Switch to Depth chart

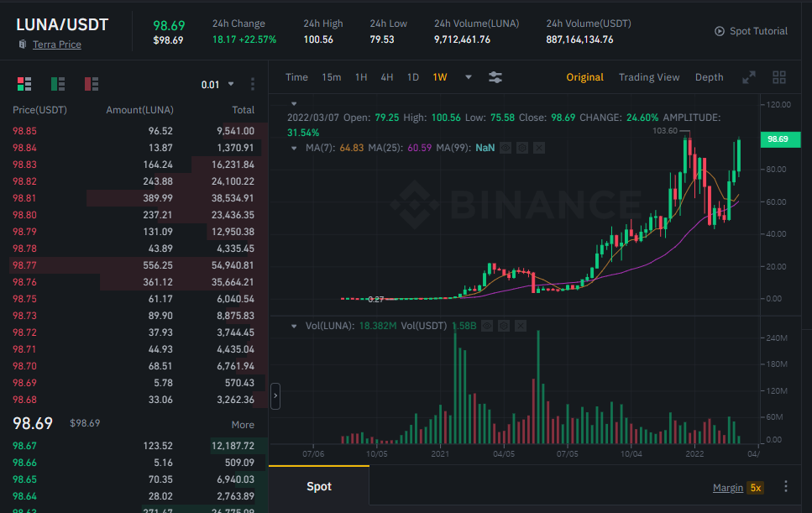pos(709,77)
